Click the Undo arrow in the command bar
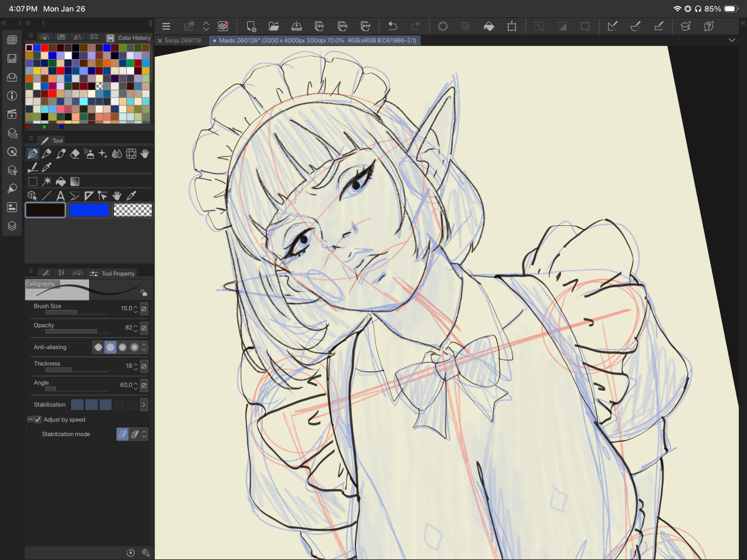747x560 pixels. pos(392,26)
